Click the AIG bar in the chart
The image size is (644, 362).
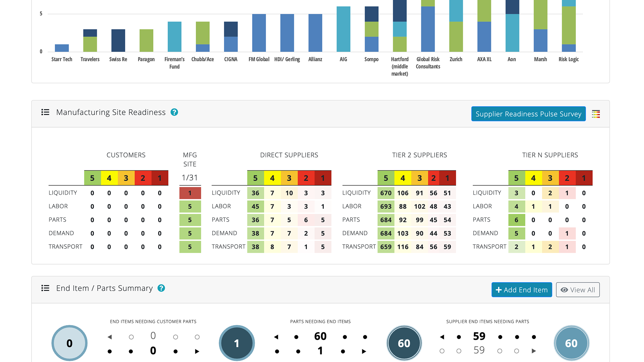(x=343, y=29)
